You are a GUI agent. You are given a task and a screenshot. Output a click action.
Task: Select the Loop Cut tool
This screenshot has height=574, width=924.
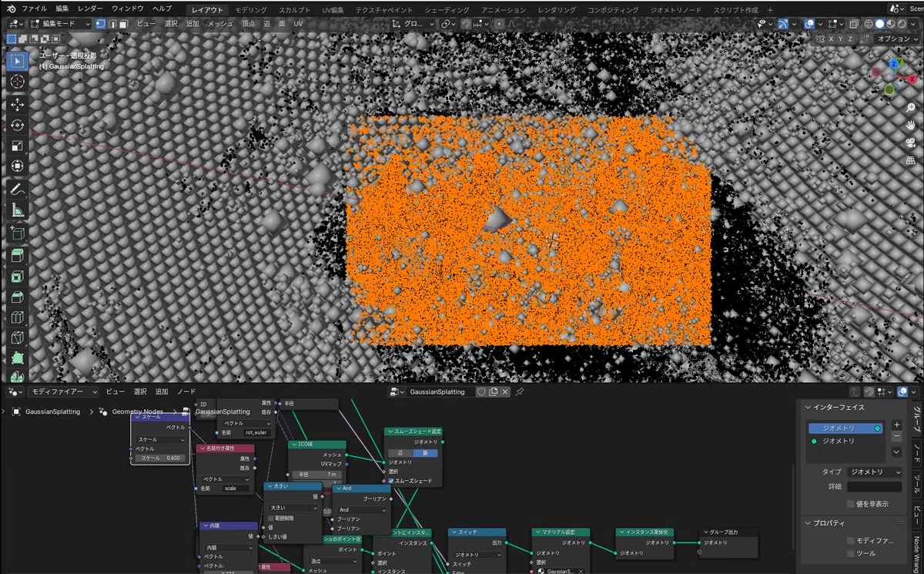(17, 317)
